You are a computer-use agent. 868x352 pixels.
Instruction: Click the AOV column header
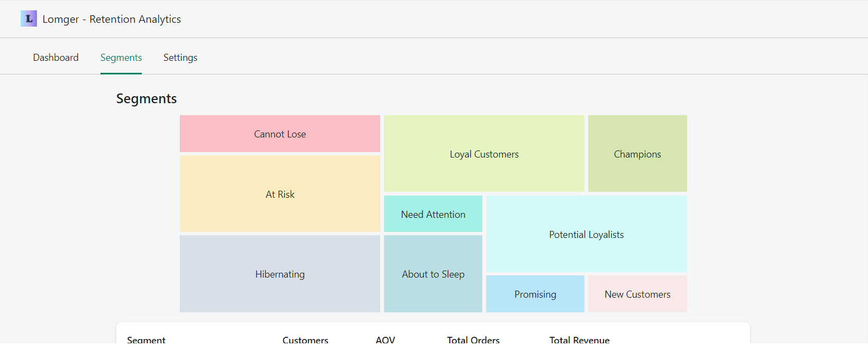[385, 340]
